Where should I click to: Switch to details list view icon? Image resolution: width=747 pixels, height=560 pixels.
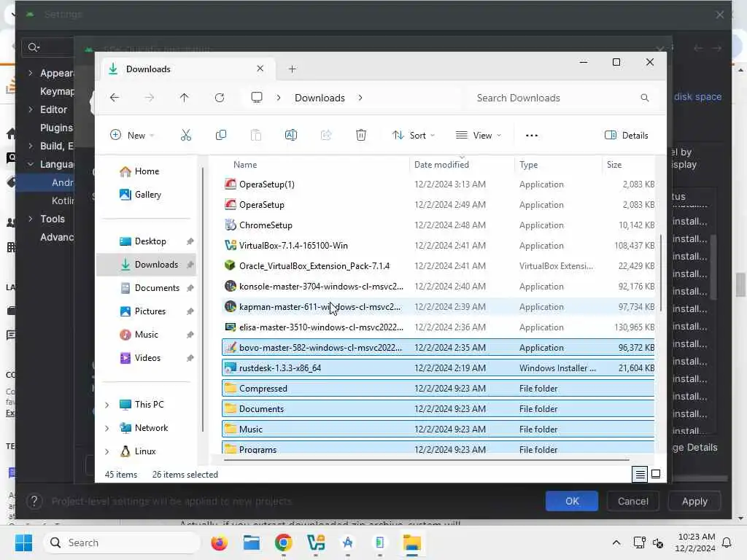click(640, 474)
